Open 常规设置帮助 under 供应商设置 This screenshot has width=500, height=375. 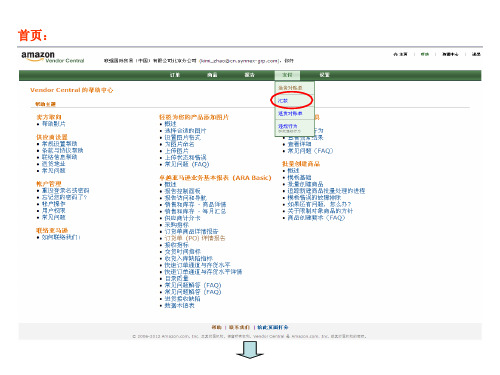coord(59,144)
